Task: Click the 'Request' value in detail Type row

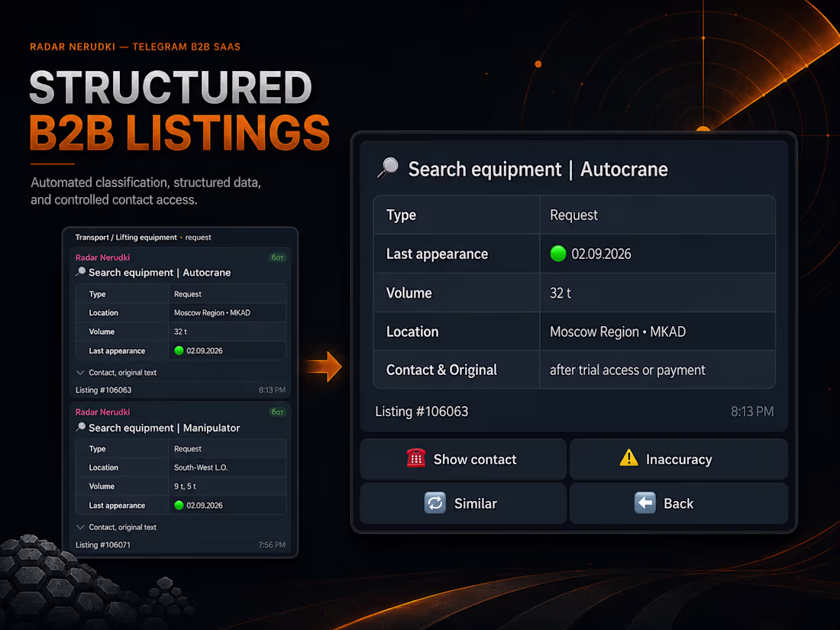Action: [x=573, y=215]
